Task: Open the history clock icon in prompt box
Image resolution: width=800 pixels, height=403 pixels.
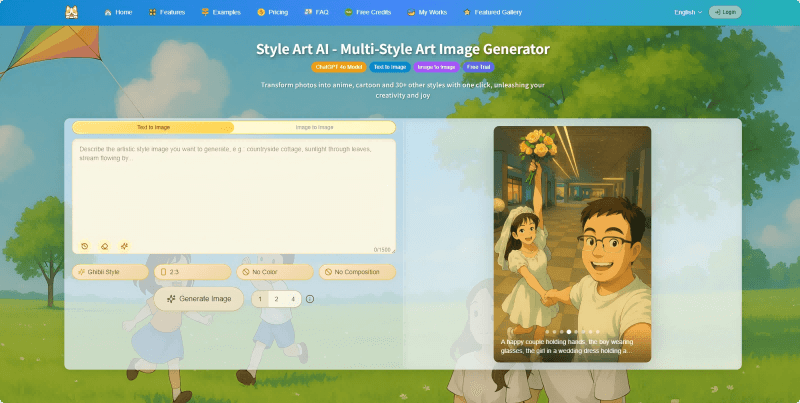Action: pyautogui.click(x=85, y=245)
